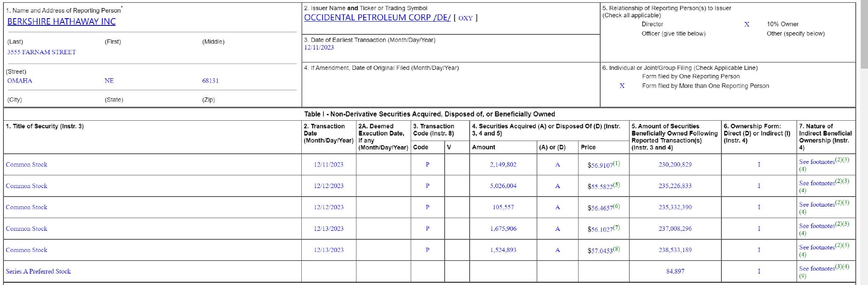Click the Series A Preferred Stock title
The height and width of the screenshot is (285, 868).
point(38,271)
